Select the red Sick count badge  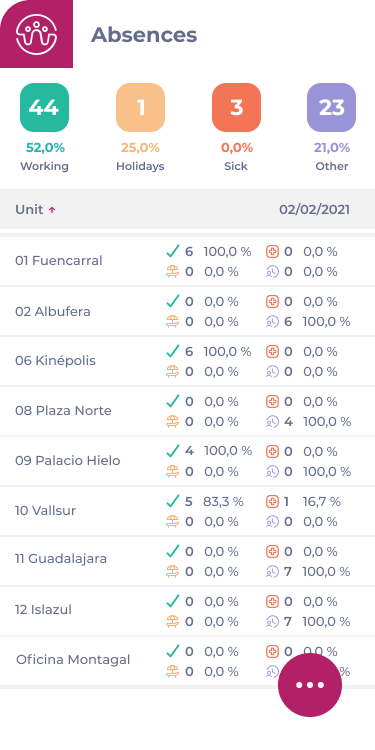click(x=236, y=107)
